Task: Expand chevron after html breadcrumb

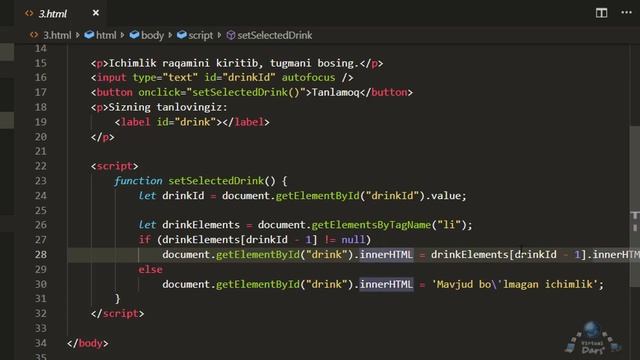Action: point(122,36)
